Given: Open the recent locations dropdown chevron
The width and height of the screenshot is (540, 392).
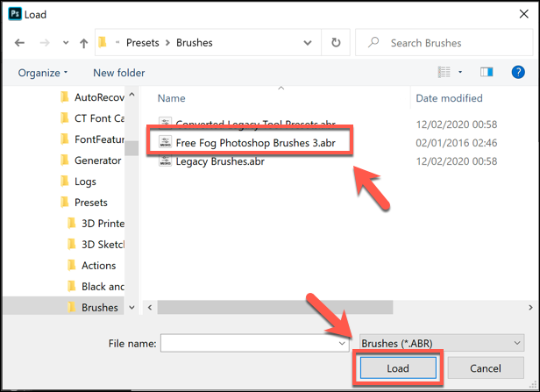Looking at the screenshot, I should click(66, 43).
